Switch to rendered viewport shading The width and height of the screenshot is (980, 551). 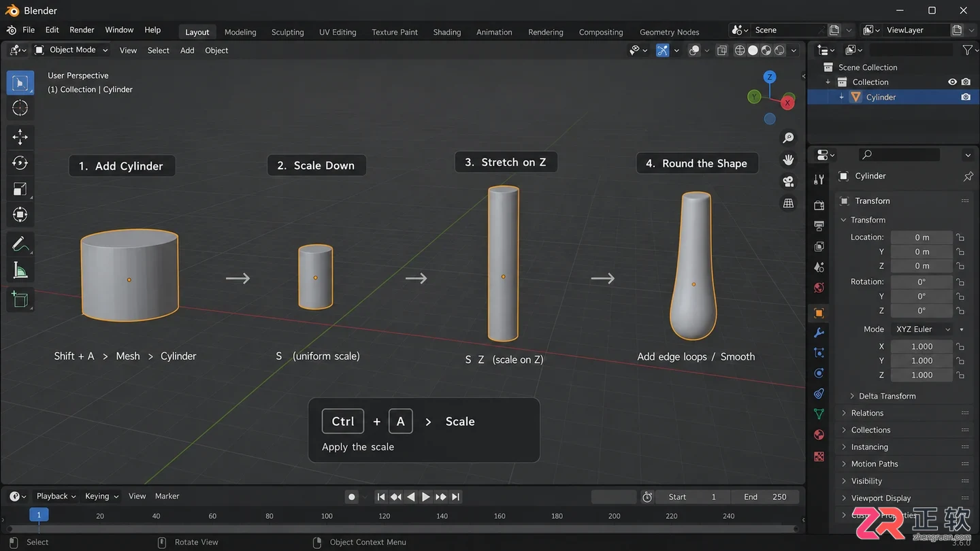point(779,50)
